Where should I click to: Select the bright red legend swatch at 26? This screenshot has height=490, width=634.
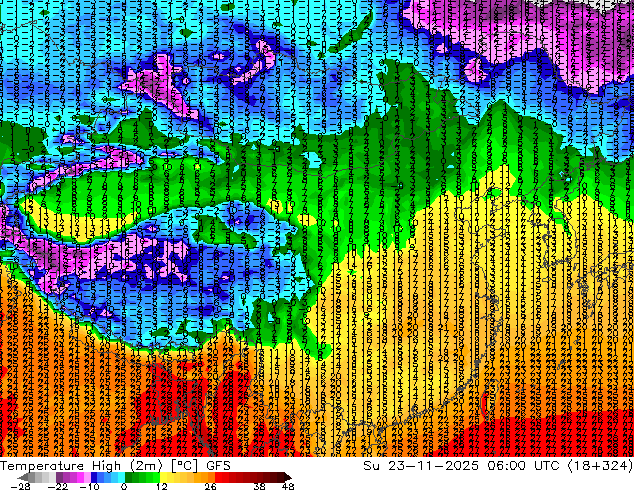(x=218, y=477)
